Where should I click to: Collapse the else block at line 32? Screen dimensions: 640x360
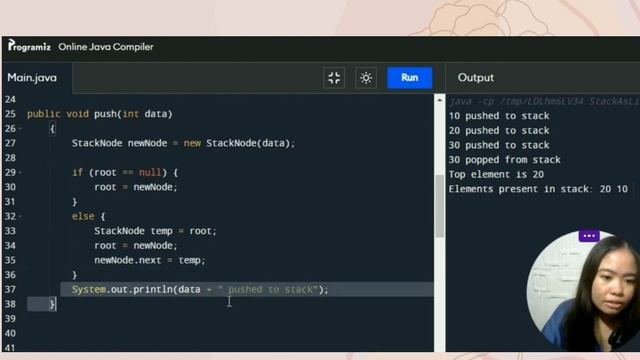coord(20,216)
